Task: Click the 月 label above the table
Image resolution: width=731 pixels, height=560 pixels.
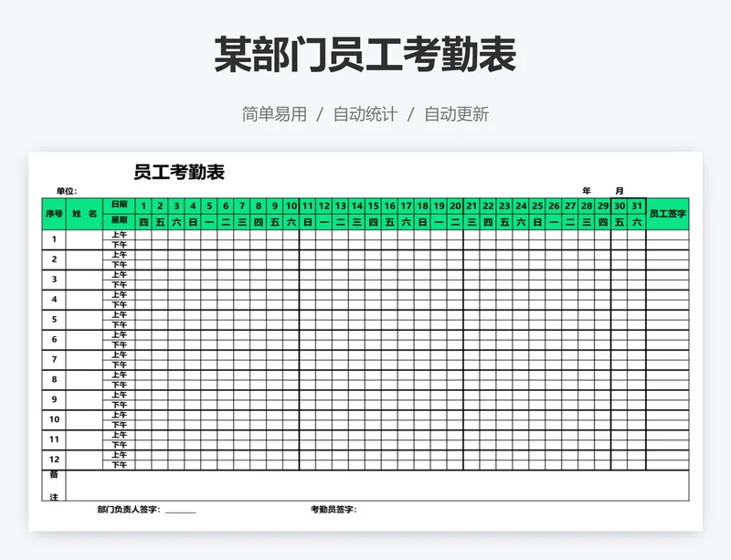Action: [x=620, y=191]
